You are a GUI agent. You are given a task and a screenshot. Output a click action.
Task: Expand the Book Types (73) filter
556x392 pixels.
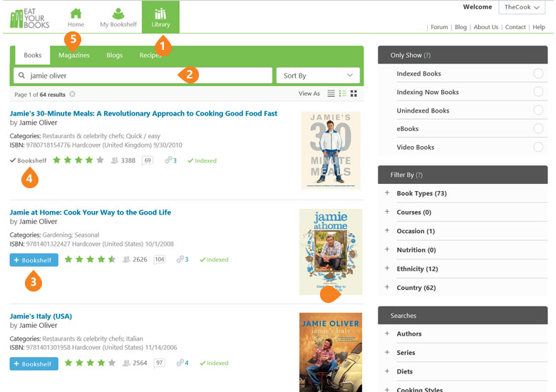(387, 193)
